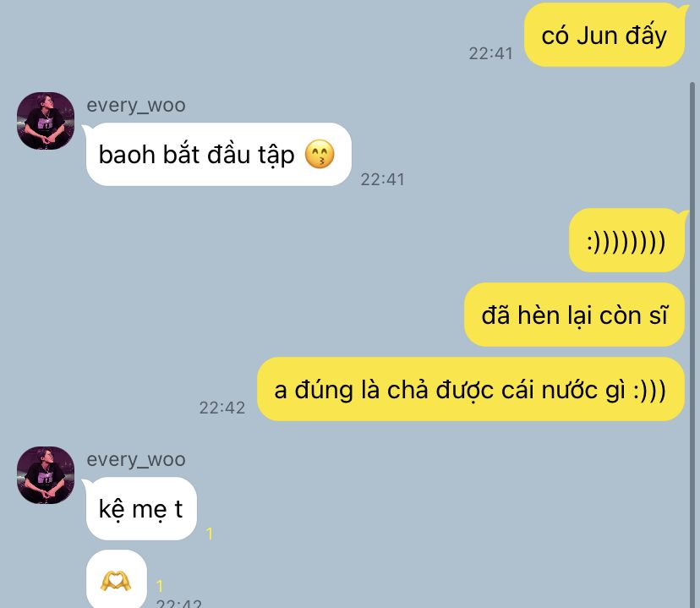
Task: Click the heart hands emoji sticker
Action: click(x=116, y=581)
